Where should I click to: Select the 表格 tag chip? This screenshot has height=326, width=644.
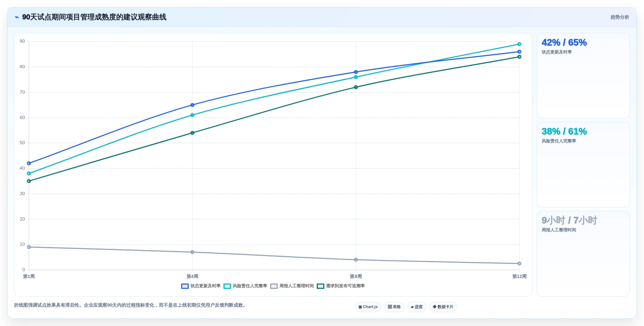point(394,307)
